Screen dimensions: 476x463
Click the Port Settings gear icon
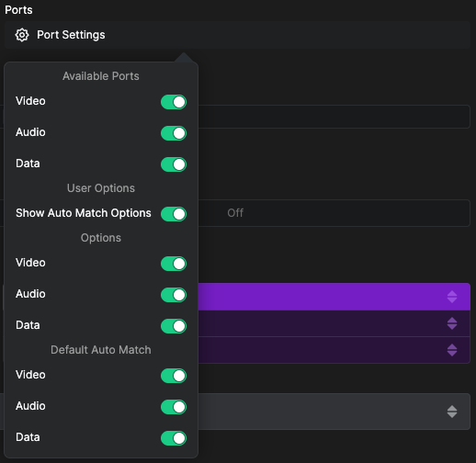coord(22,35)
